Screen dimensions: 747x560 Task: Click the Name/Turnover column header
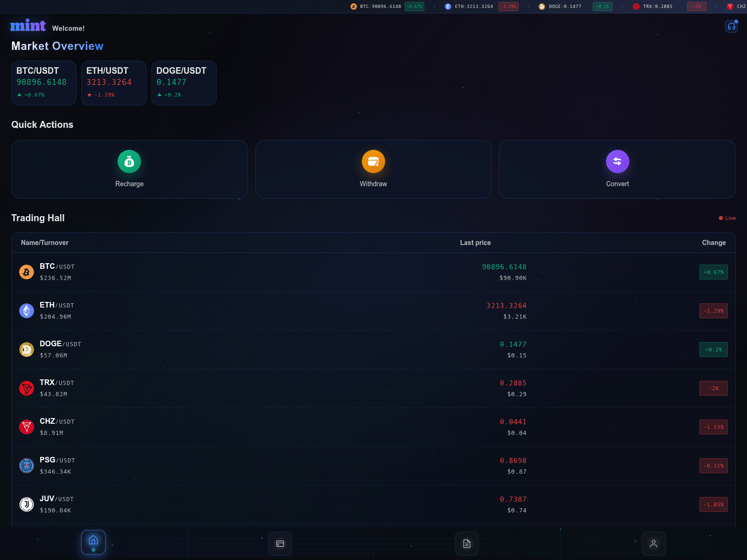[45, 243]
